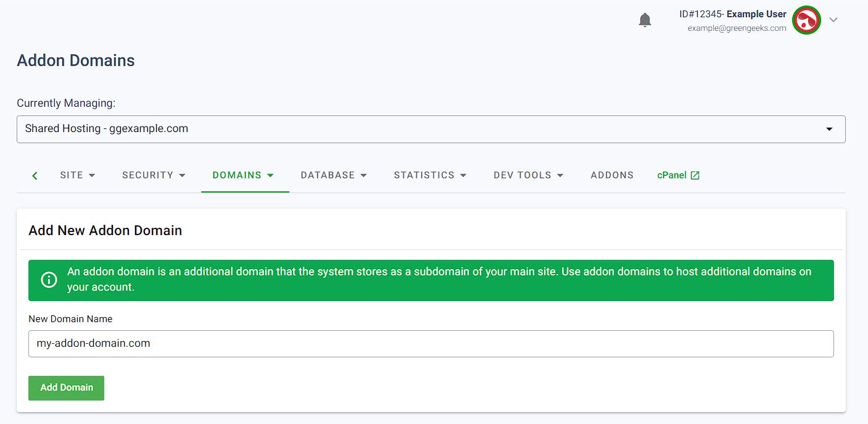Click the info icon in green banner
The width and height of the screenshot is (868, 424).
click(49, 280)
